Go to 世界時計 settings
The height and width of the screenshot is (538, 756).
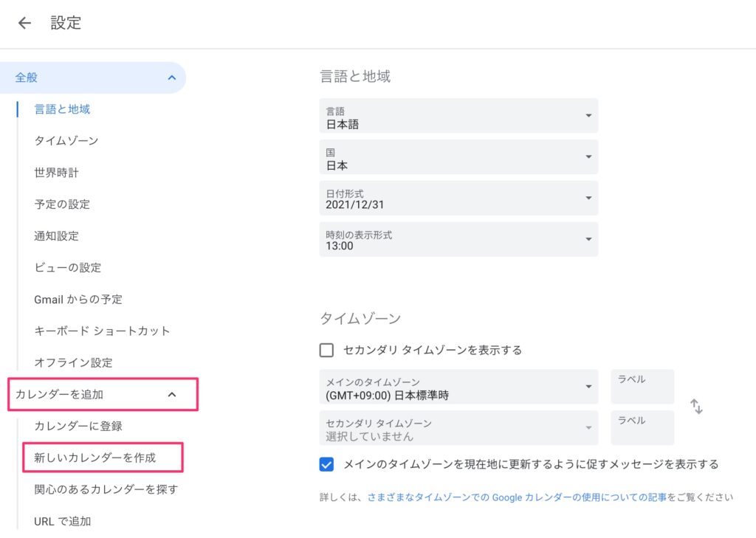point(57,173)
